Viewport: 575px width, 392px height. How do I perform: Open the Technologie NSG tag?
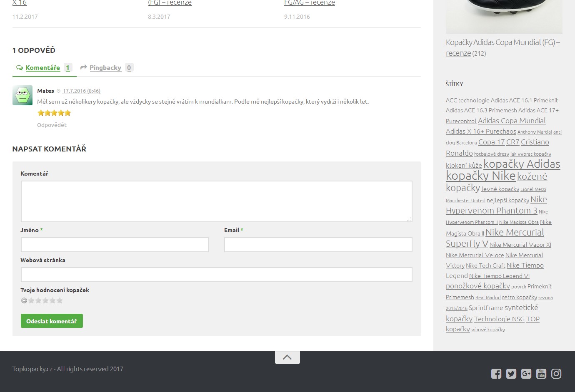499,319
